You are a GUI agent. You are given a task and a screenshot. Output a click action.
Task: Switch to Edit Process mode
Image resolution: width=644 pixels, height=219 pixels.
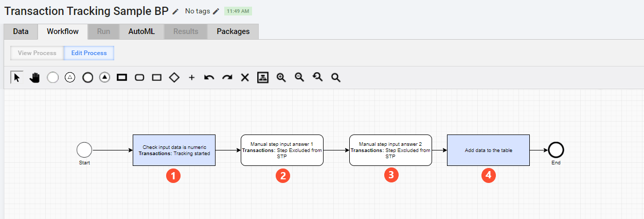click(x=89, y=53)
